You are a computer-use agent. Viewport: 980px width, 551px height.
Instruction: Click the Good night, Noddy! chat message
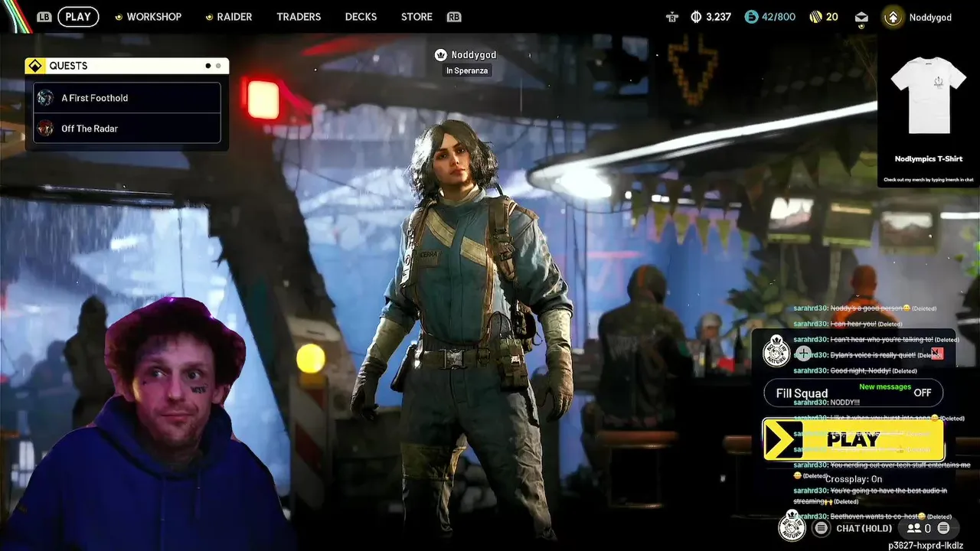pyautogui.click(x=855, y=370)
